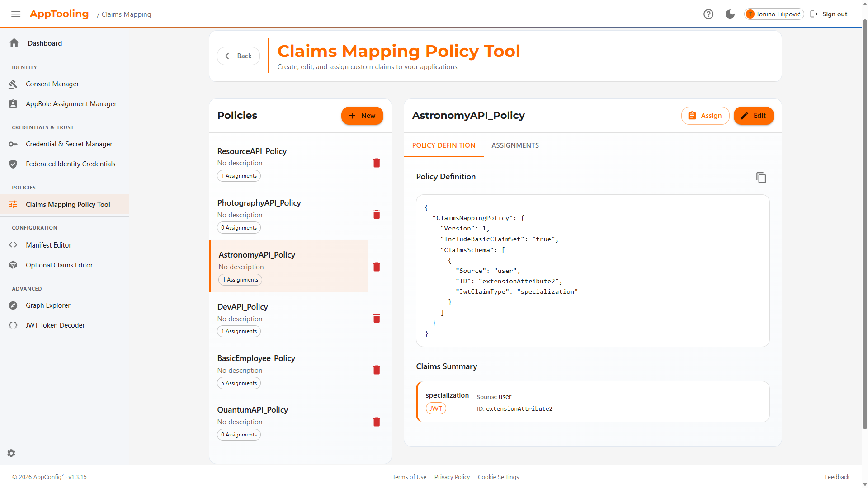868x488 pixels.
Task: Toggle dark mode moon icon
Action: (730, 14)
